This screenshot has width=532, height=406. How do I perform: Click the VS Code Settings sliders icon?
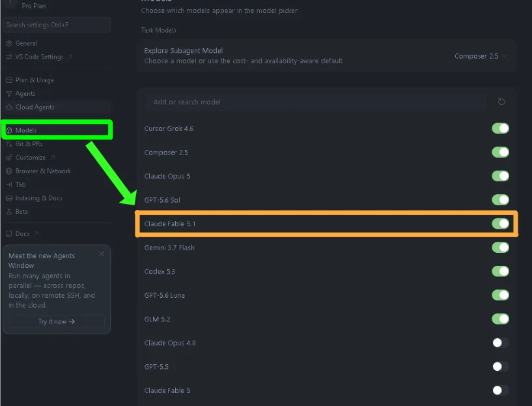click(9, 57)
